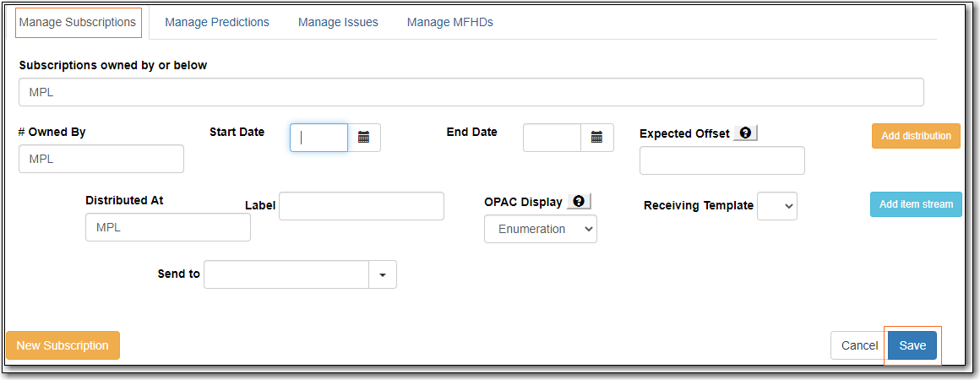Click the Add item stream button
Image resolution: width=980 pixels, height=380 pixels.
[916, 204]
